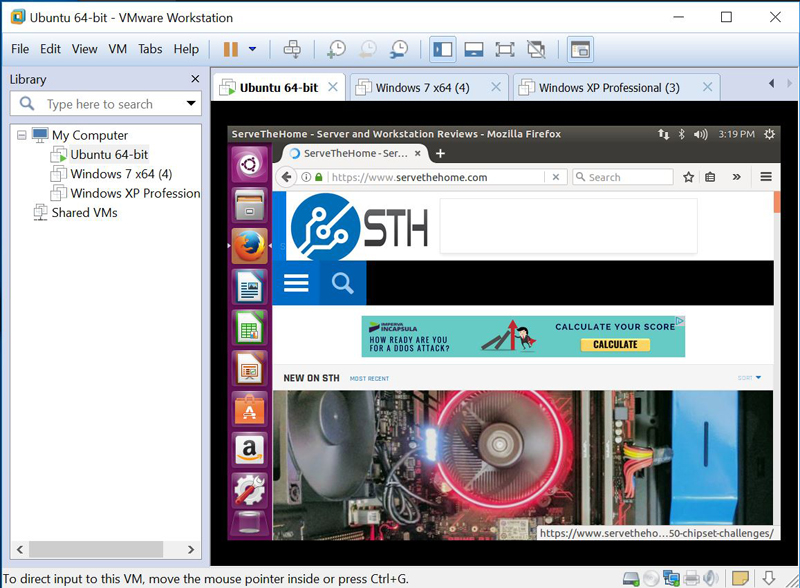Close the Ubuntu 64-bit tab
Image resolution: width=800 pixels, height=588 pixels.
[333, 87]
